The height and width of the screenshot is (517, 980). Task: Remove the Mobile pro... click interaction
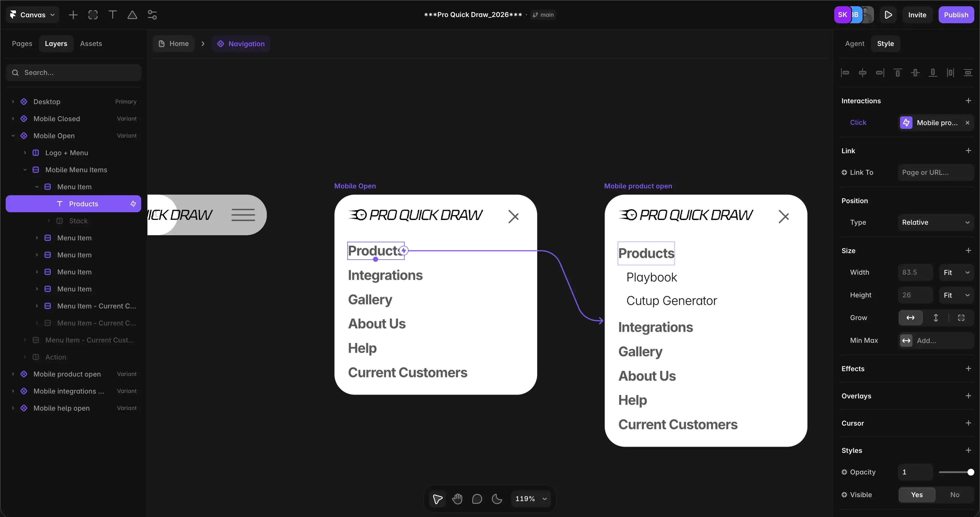pos(968,123)
